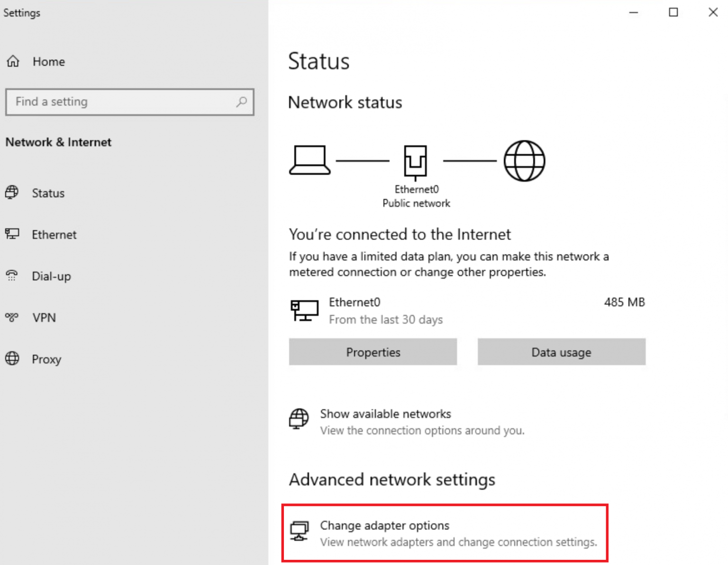The height and width of the screenshot is (565, 728).
Task: Select the Status globe icon in sidebar
Action: 12,193
